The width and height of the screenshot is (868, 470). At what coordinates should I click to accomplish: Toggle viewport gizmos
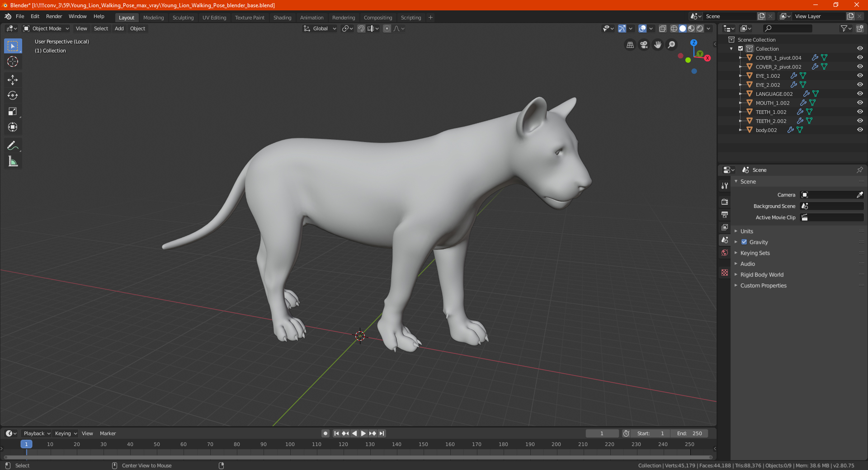[x=622, y=28]
